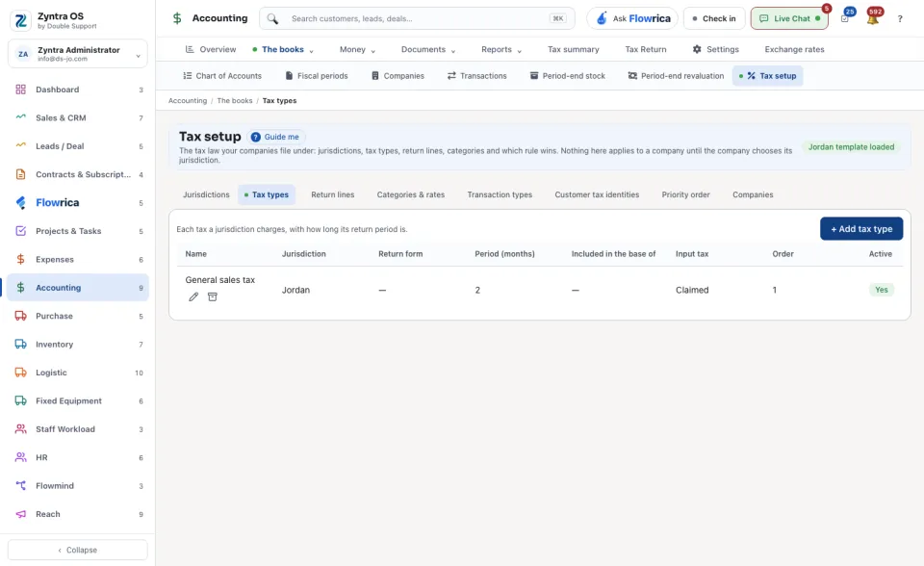Click the Accounting breadcrumb link
Screen dimensions: 924x566
pos(188,101)
